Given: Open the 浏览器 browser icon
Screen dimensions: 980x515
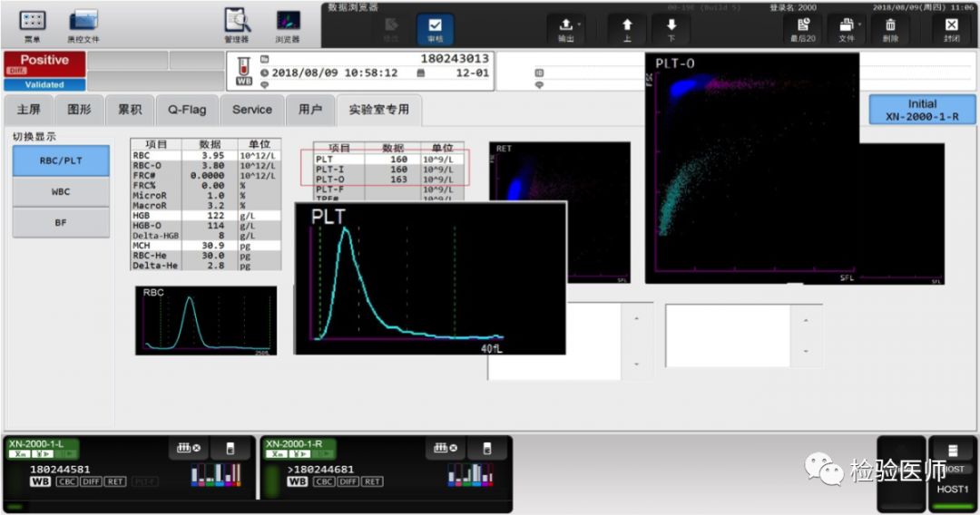Looking at the screenshot, I should pyautogui.click(x=288, y=24).
